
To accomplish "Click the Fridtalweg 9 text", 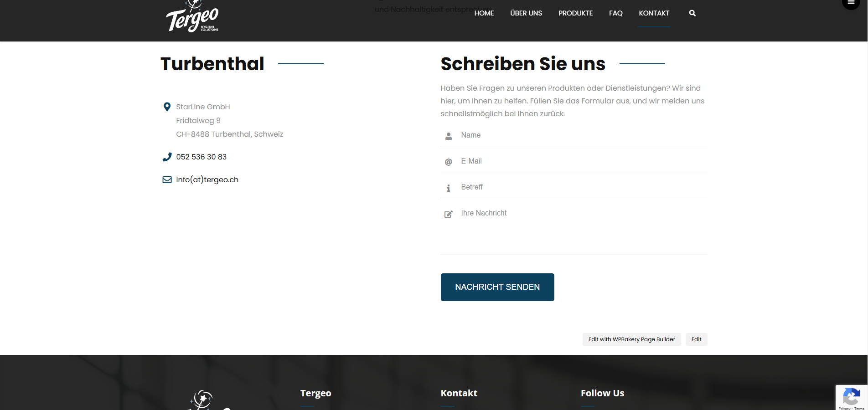I will pyautogui.click(x=198, y=121).
